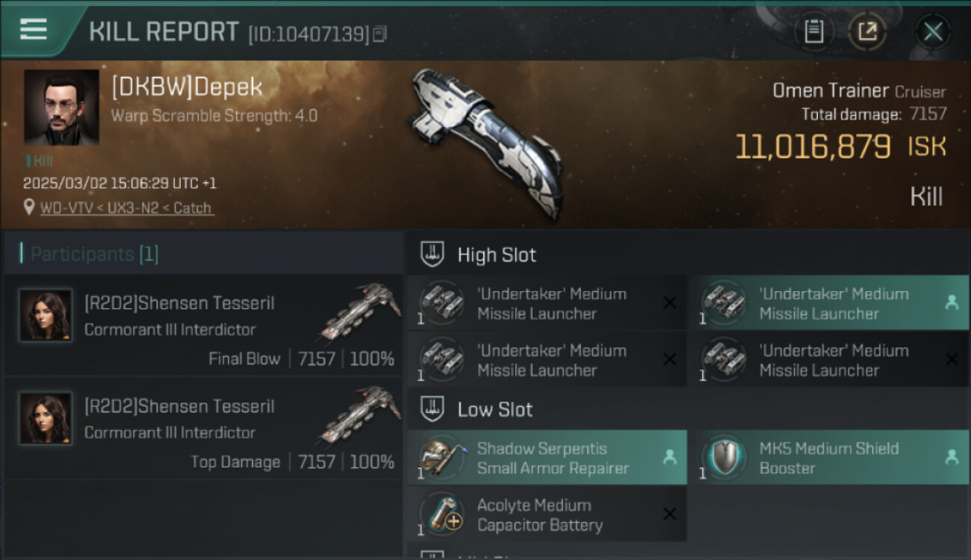971x560 pixels.
Task: Copy the kill report ID
Action: [x=380, y=34]
